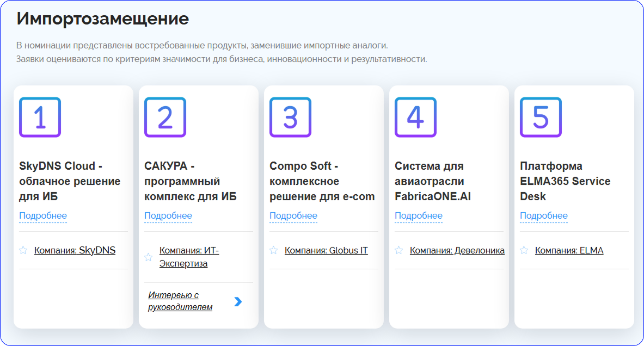Open the Компания: SkyDNS link
Screen dimensions: 644x346
point(75,251)
